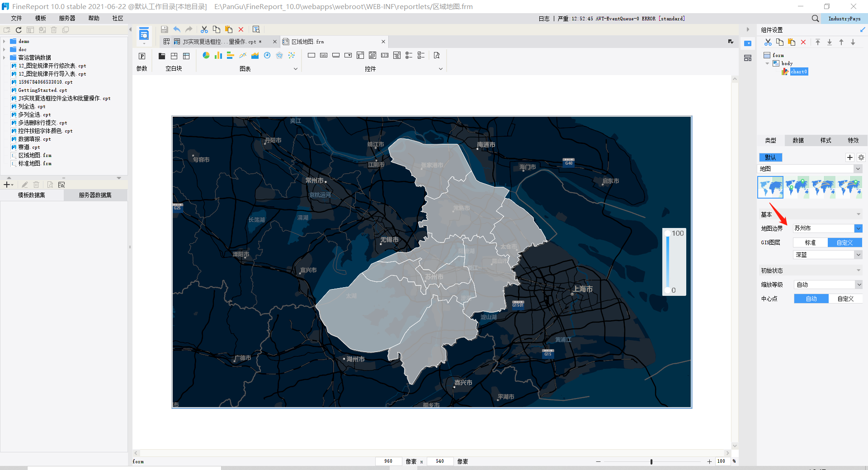Image resolution: width=868 pixels, height=470 pixels.
Task: Set GIS layer to 标准
Action: pos(810,242)
